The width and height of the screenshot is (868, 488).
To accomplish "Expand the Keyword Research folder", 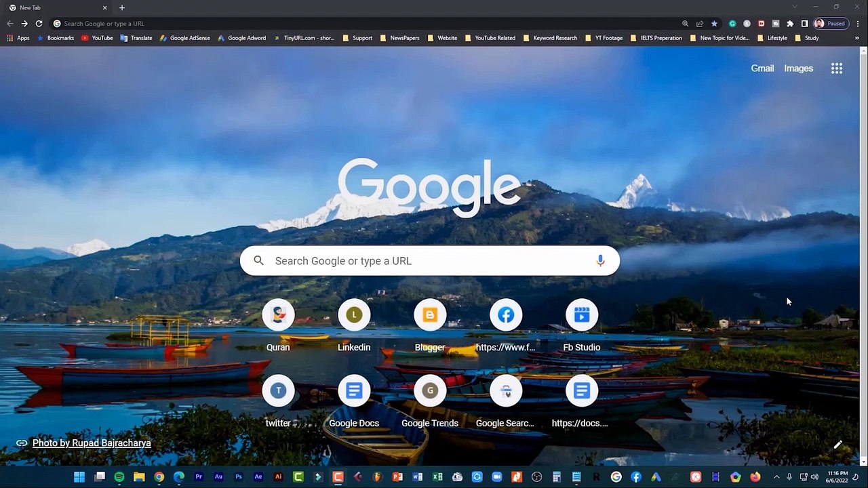I will (x=550, y=38).
